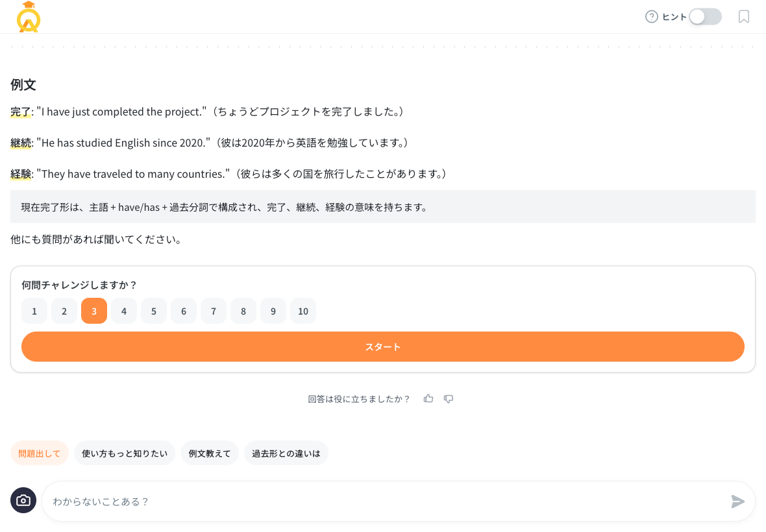Select 5 questions for the challenge
The width and height of the screenshot is (766, 532).
(154, 311)
